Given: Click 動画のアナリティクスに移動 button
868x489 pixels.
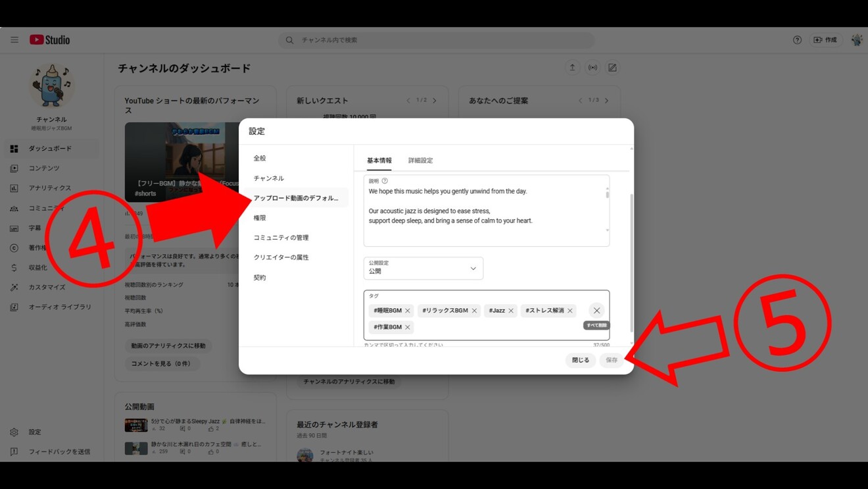Looking at the screenshot, I should [168, 346].
